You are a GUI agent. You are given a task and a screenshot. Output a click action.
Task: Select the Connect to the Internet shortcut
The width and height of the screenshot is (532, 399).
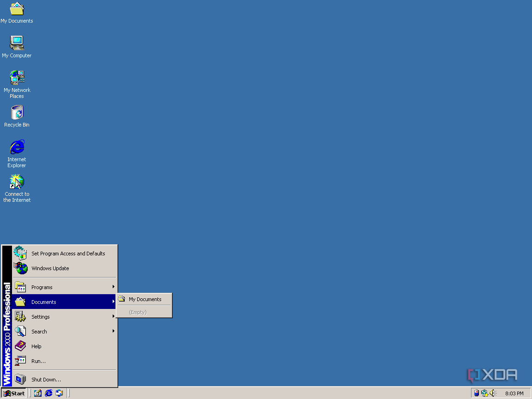[x=17, y=188]
